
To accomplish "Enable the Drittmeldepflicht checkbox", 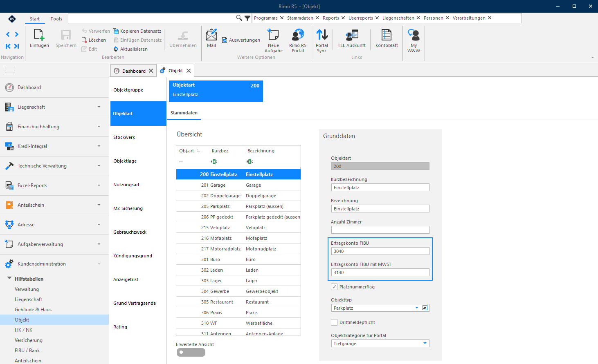I will pos(334,322).
